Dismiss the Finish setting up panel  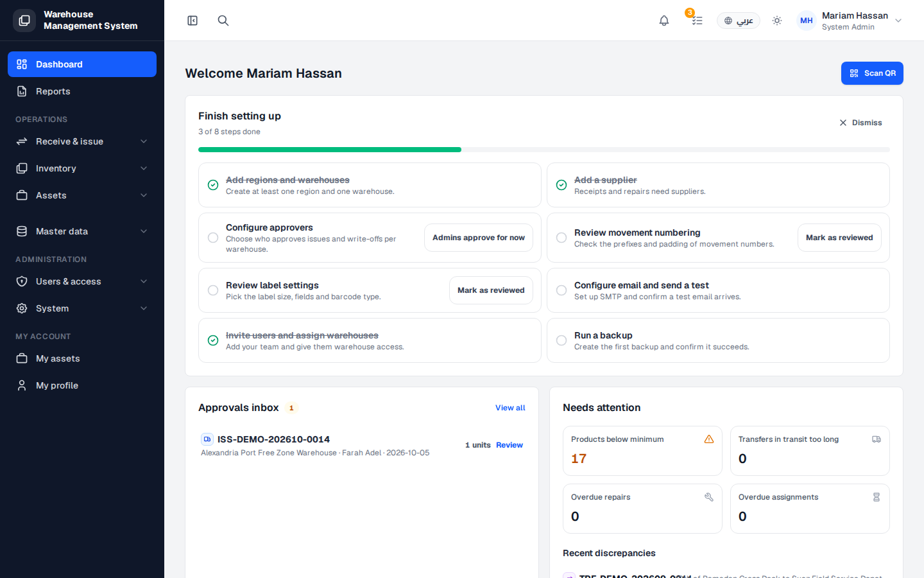tap(860, 123)
